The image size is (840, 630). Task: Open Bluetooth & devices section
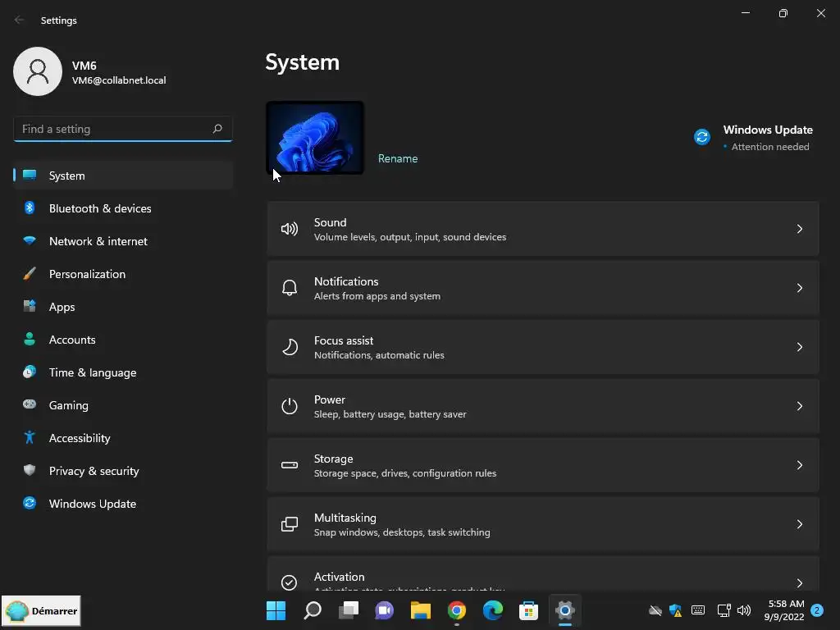point(123,208)
